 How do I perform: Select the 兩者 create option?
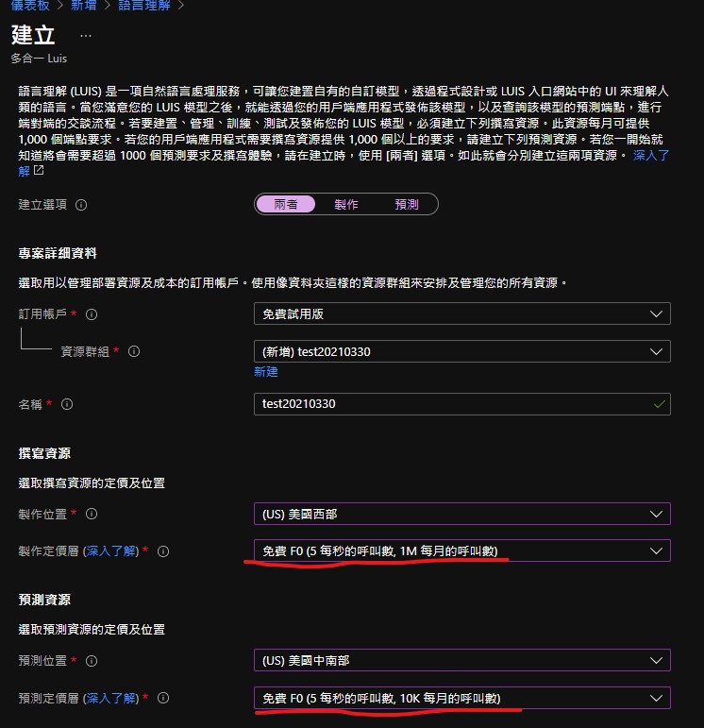pyautogui.click(x=285, y=204)
